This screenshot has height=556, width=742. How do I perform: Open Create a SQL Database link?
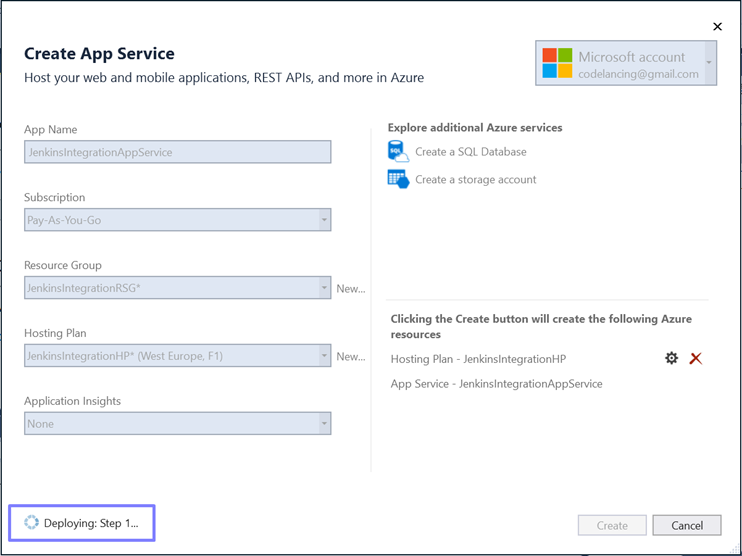471,152
